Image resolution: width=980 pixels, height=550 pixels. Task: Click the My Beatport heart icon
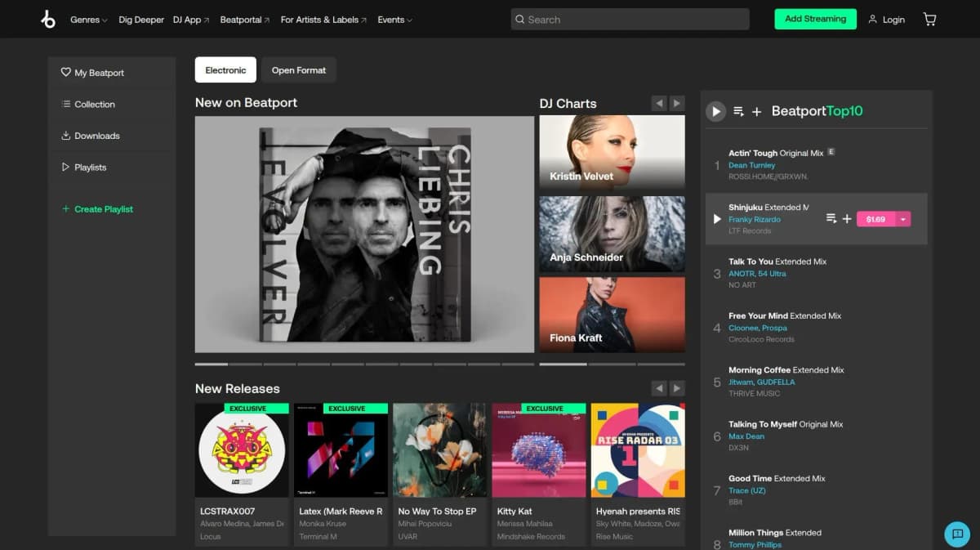[x=66, y=72]
